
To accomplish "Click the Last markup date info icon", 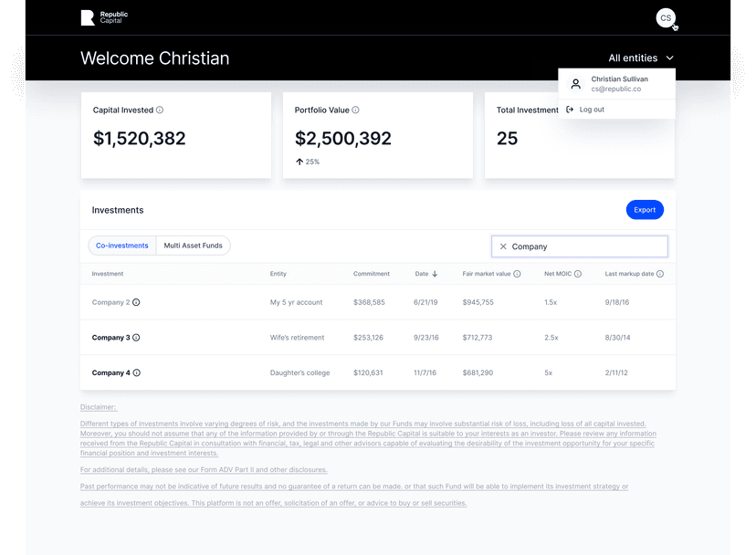I will tap(660, 274).
